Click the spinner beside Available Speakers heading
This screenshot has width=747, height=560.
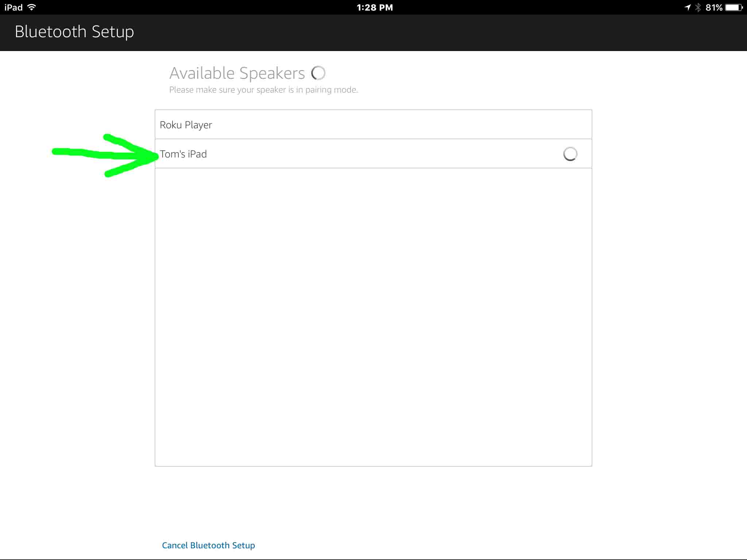(x=318, y=73)
